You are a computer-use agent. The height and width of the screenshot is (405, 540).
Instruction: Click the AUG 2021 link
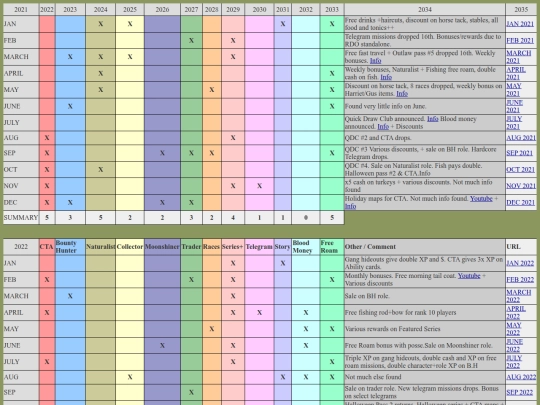pyautogui.click(x=521, y=138)
